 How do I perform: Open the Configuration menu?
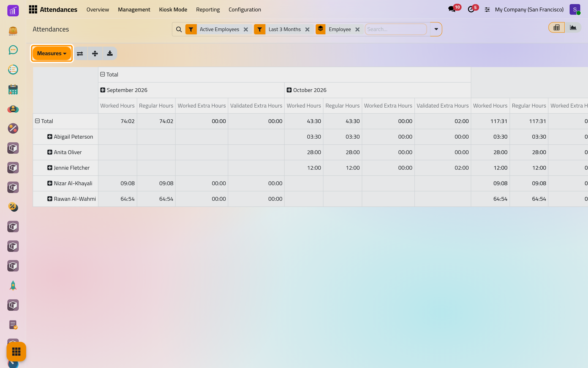tap(245, 10)
